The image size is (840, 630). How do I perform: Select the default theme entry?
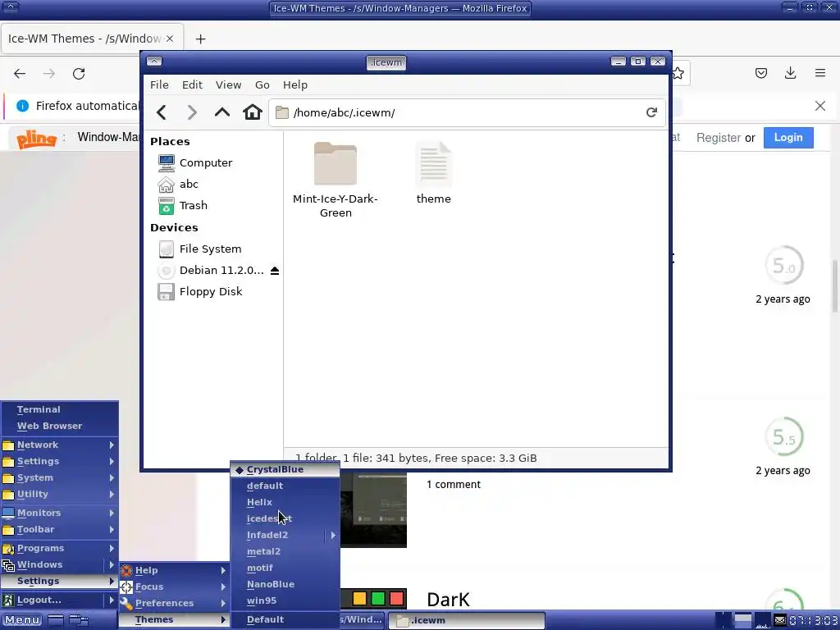285,486
